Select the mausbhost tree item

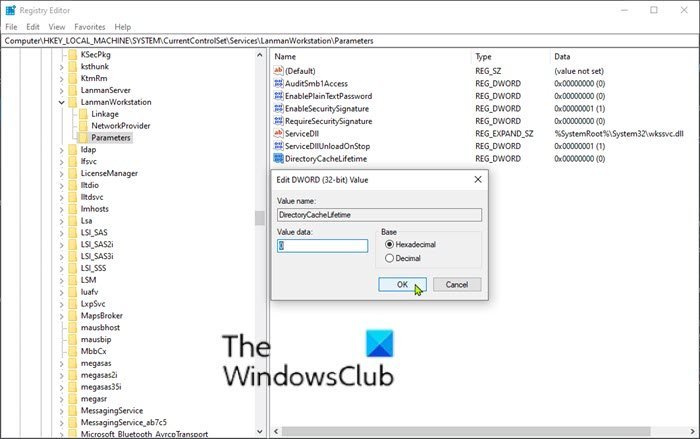(100, 327)
